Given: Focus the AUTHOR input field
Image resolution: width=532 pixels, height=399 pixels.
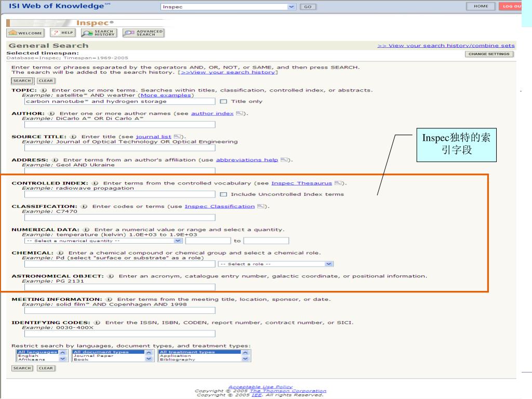Looking at the screenshot, I should click(120, 125).
